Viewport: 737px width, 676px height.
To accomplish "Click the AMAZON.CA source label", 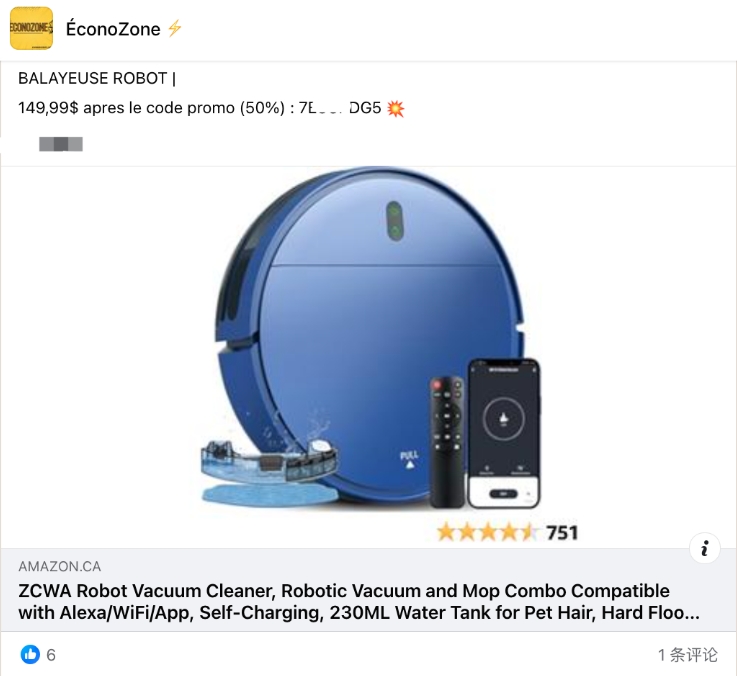I will click(x=60, y=566).
